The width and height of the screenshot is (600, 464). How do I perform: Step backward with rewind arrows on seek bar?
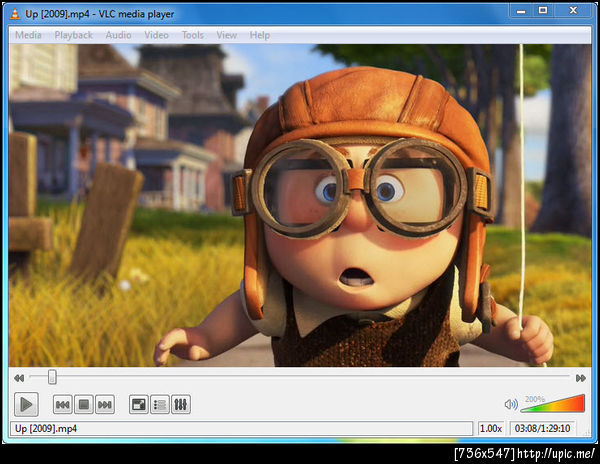click(x=19, y=378)
